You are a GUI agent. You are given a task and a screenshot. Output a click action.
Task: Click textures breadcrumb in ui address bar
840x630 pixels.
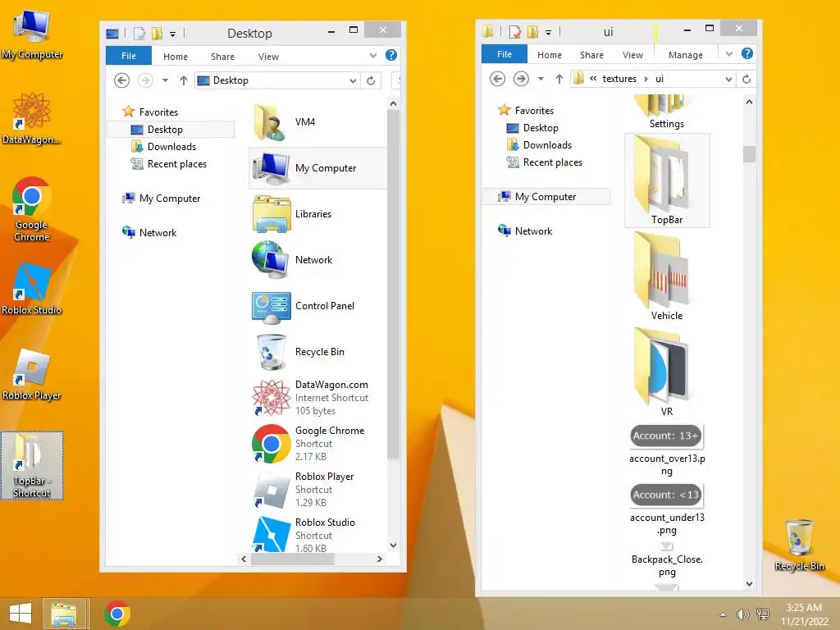[x=619, y=79]
